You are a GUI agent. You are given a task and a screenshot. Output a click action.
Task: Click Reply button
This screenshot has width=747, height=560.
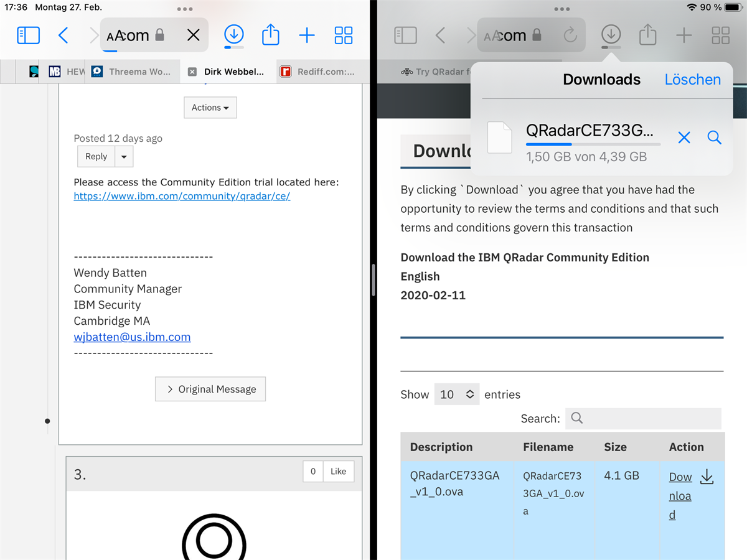tap(96, 157)
